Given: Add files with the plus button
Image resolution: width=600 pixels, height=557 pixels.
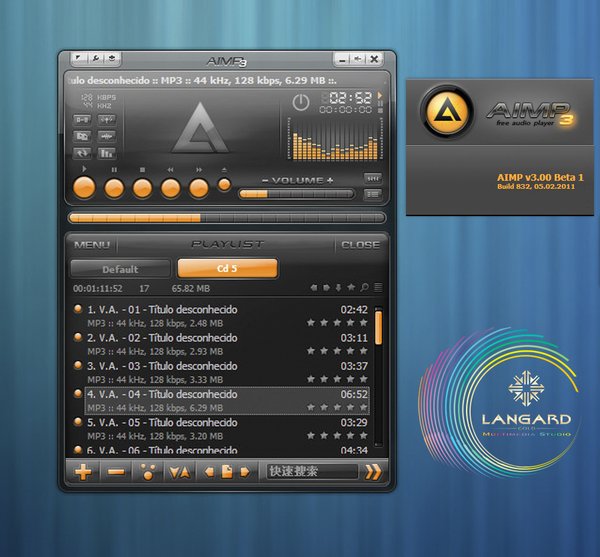Looking at the screenshot, I should tap(83, 472).
